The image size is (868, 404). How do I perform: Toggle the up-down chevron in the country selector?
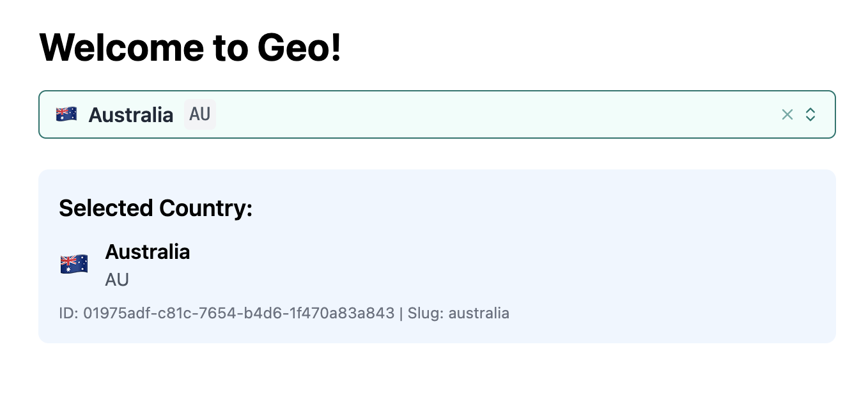click(810, 114)
